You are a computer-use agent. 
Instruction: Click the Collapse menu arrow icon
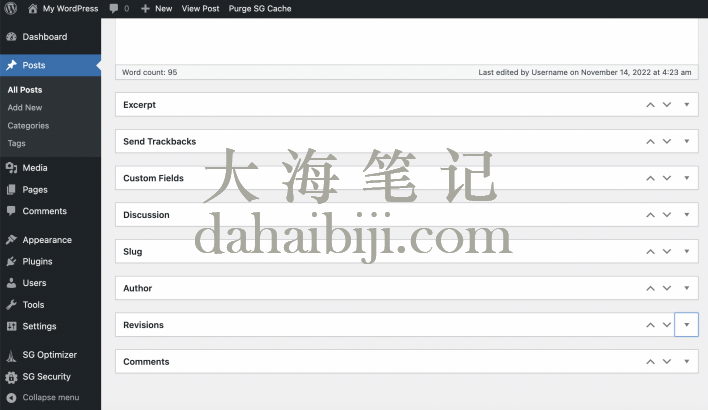[x=11, y=397]
